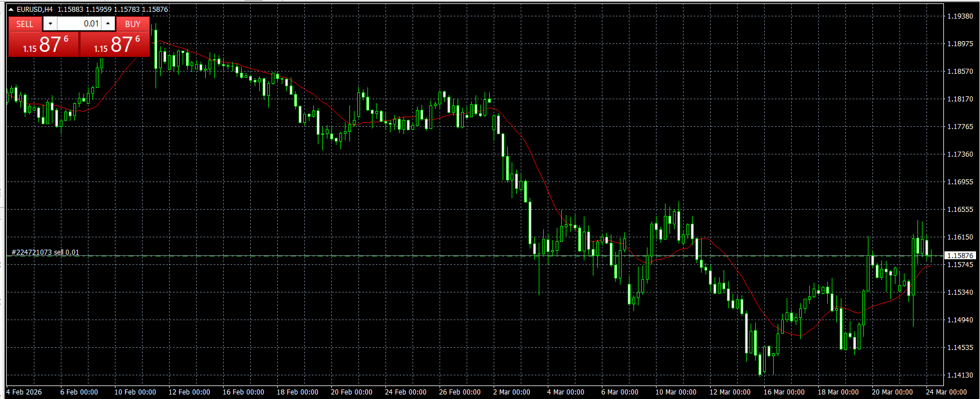Decrease lot volume with down arrow
The height and width of the screenshot is (399, 980).
point(50,24)
